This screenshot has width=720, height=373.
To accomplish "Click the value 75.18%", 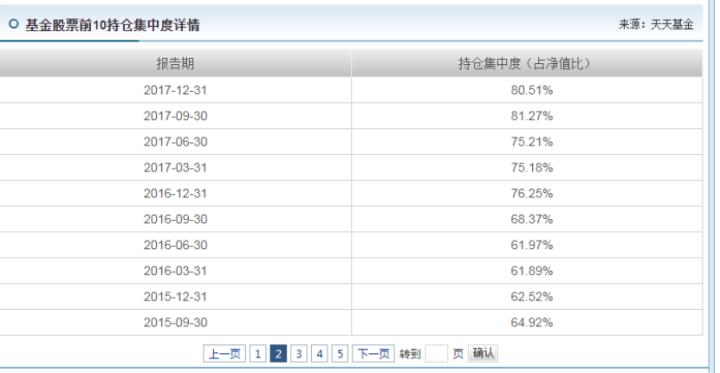I will (532, 168).
